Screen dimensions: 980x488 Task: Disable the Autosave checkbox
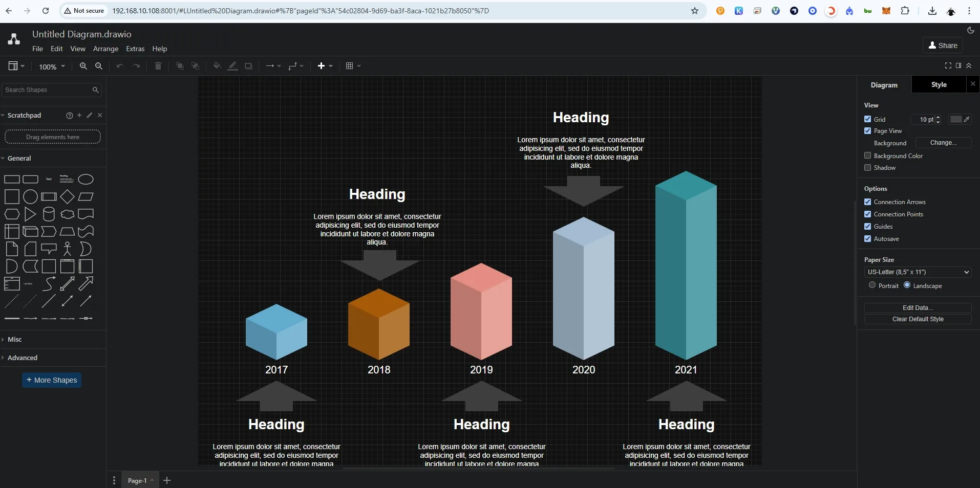pyautogui.click(x=867, y=238)
